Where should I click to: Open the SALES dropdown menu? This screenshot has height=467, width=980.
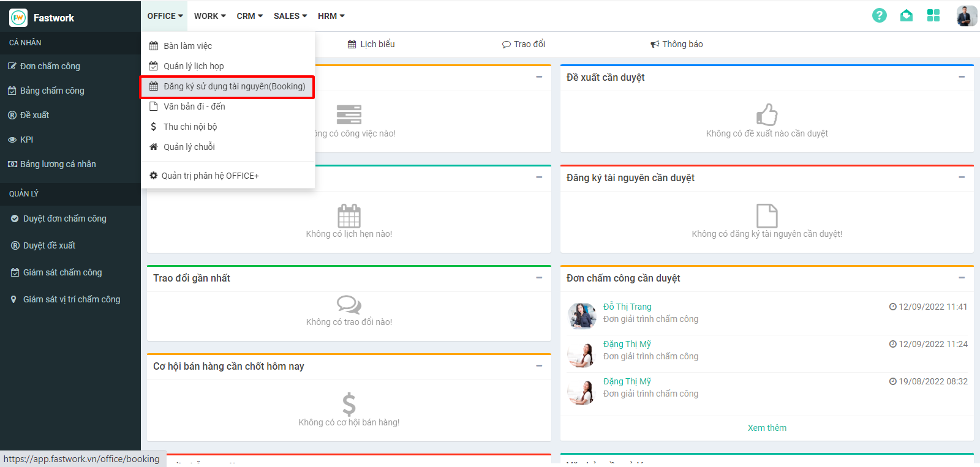(x=290, y=16)
